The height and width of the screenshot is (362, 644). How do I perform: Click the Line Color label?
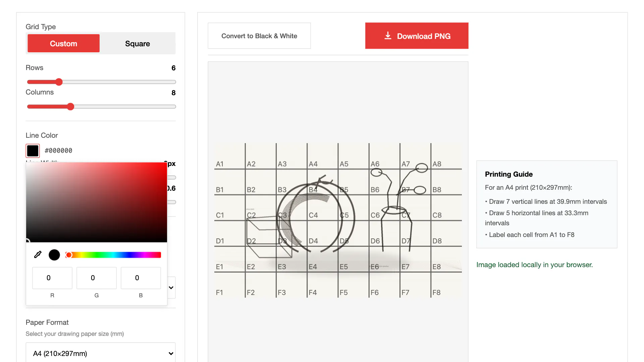point(42,135)
